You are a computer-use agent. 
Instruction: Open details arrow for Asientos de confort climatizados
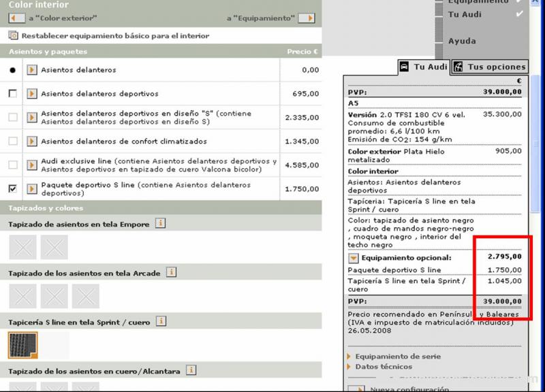click(32, 142)
